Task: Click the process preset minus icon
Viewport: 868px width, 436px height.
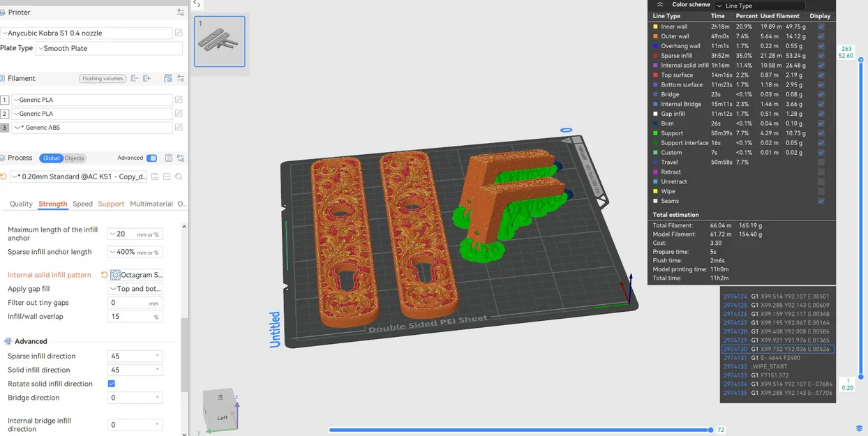Action: coord(167,177)
